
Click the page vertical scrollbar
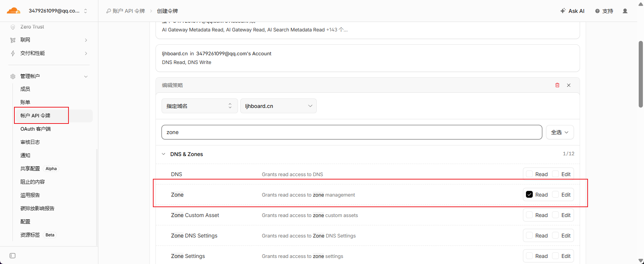[641, 74]
